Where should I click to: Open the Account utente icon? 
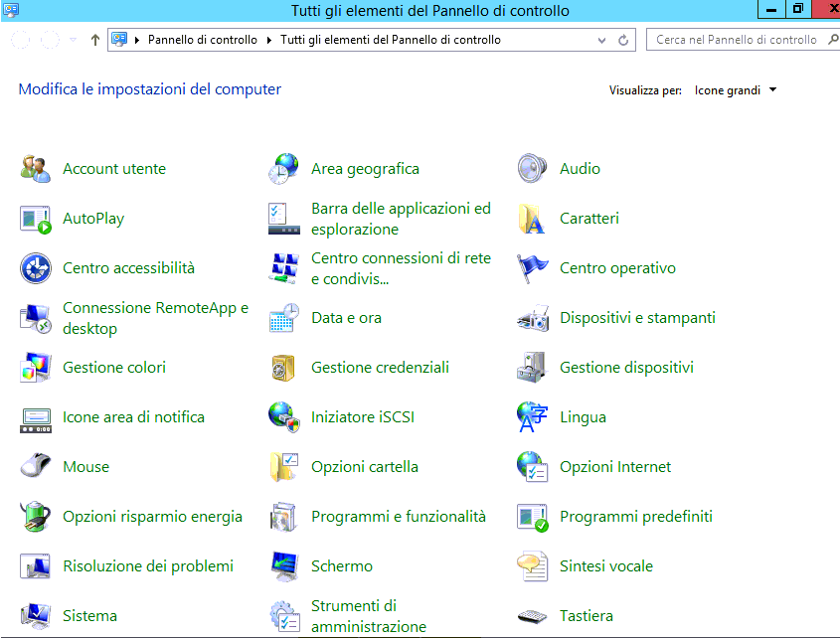36,169
